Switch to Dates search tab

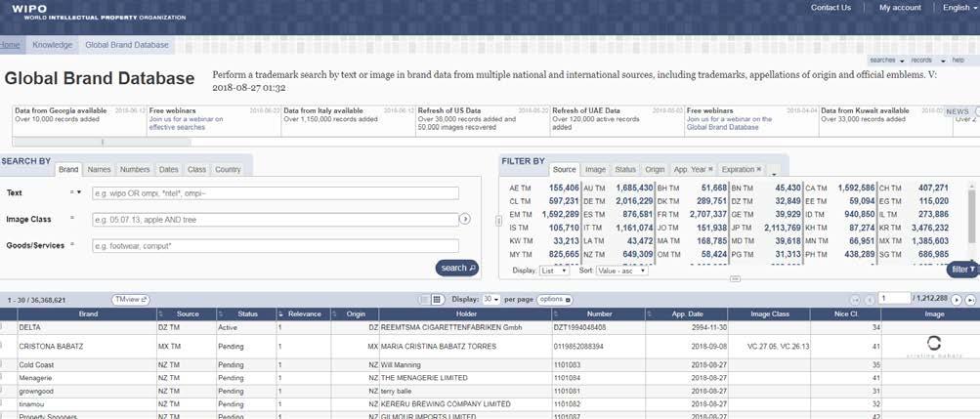[x=168, y=169]
